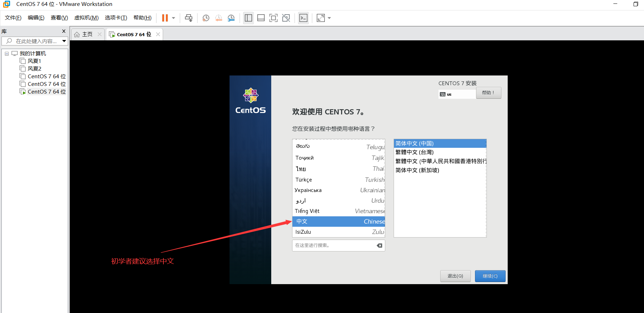Image resolution: width=644 pixels, height=313 pixels.
Task: Close the library panel
Action: point(64,31)
